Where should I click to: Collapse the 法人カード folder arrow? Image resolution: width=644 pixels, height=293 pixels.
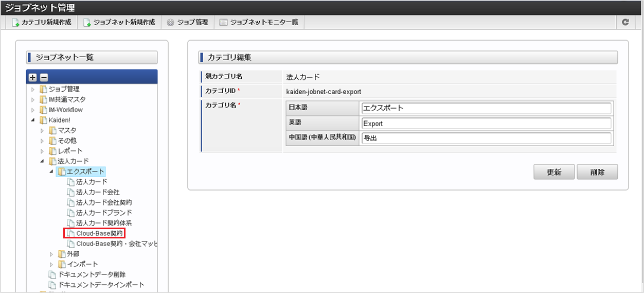(x=43, y=161)
